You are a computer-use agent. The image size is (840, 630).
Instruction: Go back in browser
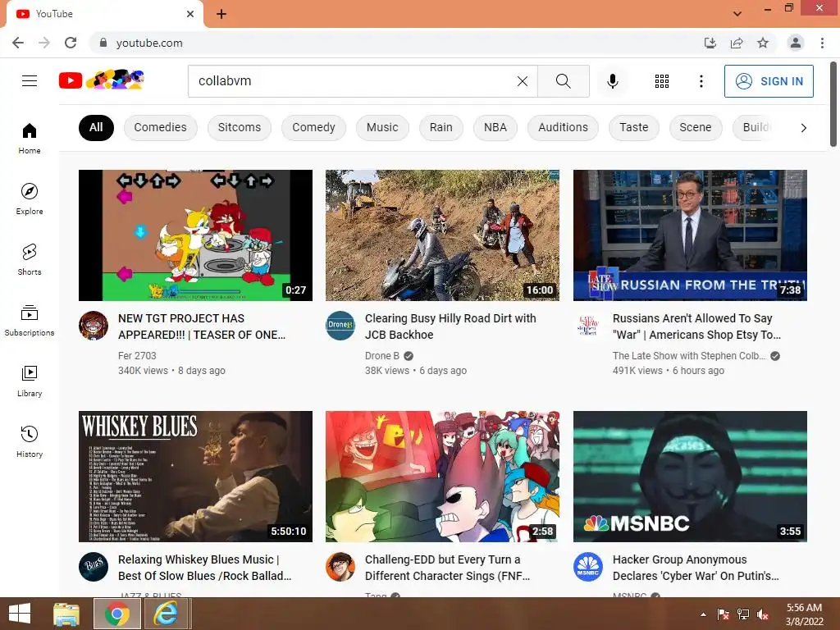(18, 43)
